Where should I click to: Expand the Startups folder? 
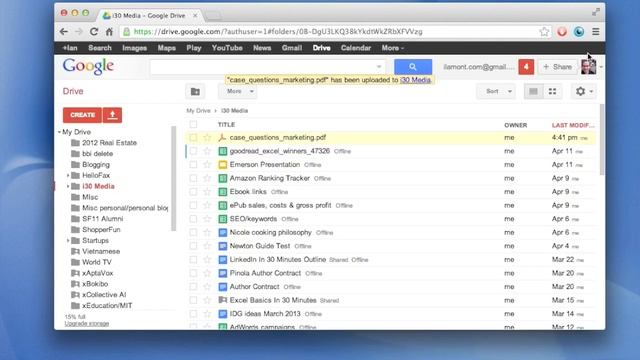coord(68,240)
